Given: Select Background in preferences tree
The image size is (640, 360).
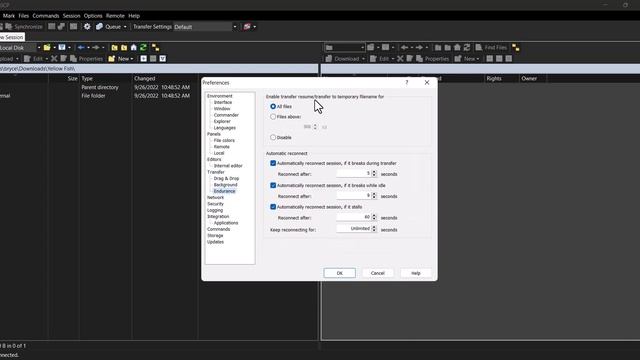Looking at the screenshot, I should (225, 185).
